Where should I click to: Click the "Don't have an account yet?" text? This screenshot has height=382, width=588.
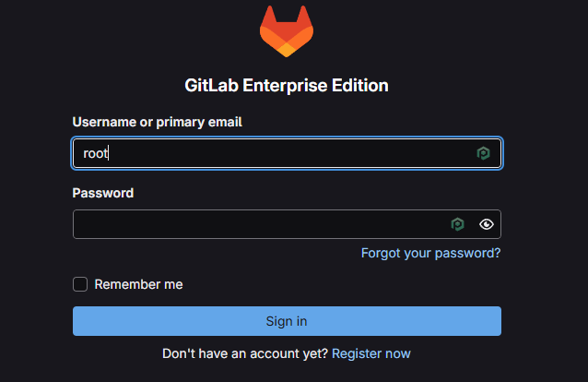pyautogui.click(x=244, y=353)
